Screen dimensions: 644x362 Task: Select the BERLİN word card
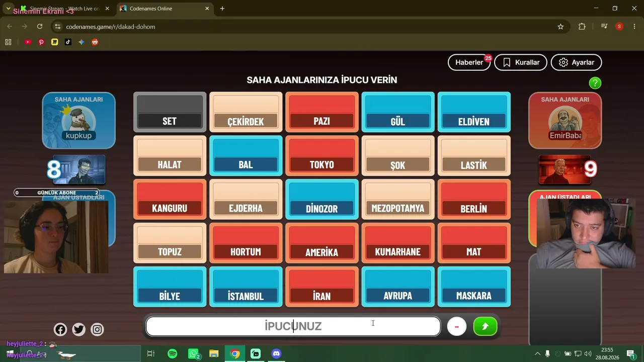[x=474, y=200]
